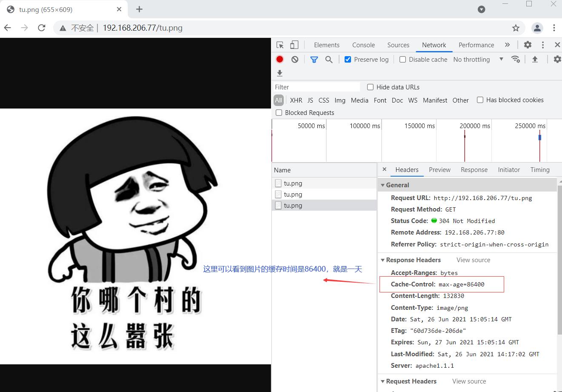Uncheck Preserve log
This screenshot has height=392, width=562.
coord(348,60)
